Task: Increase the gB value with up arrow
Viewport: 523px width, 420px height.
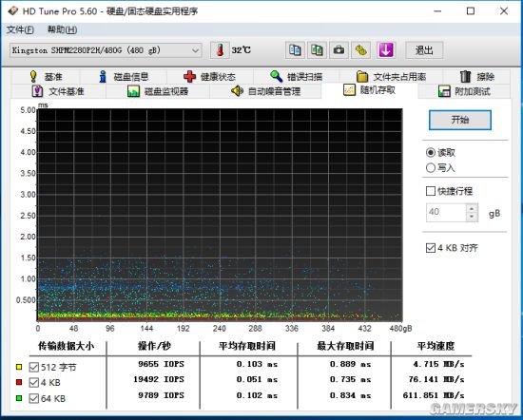Action: [472, 208]
